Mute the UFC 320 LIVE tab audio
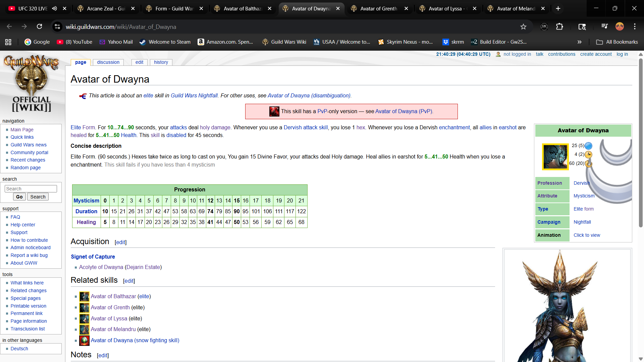Image resolution: width=644 pixels, height=362 pixels. (x=54, y=8)
